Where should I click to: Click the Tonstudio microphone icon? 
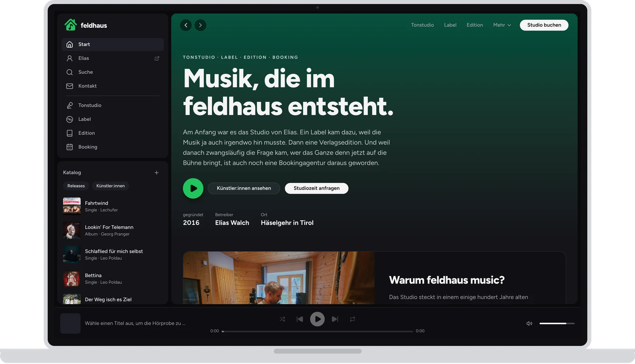[x=69, y=105]
